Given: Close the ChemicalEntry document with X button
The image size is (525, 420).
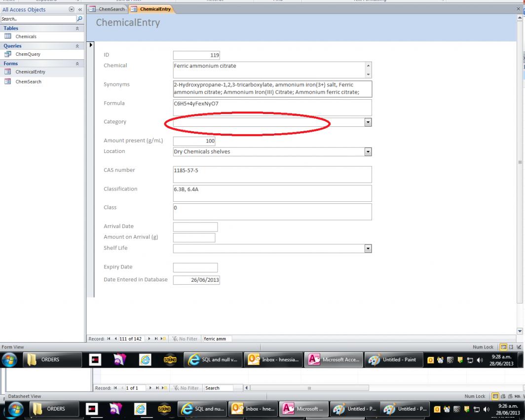Looking at the screenshot, I should point(518,9).
